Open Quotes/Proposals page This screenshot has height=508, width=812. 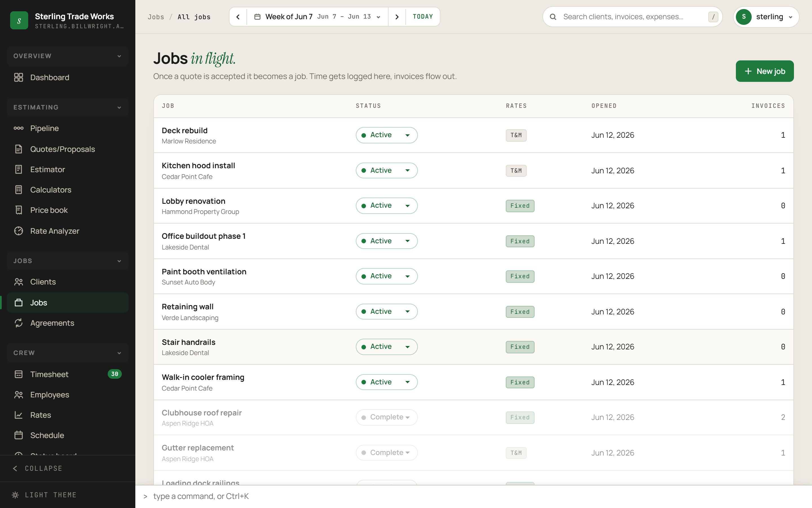(67, 149)
